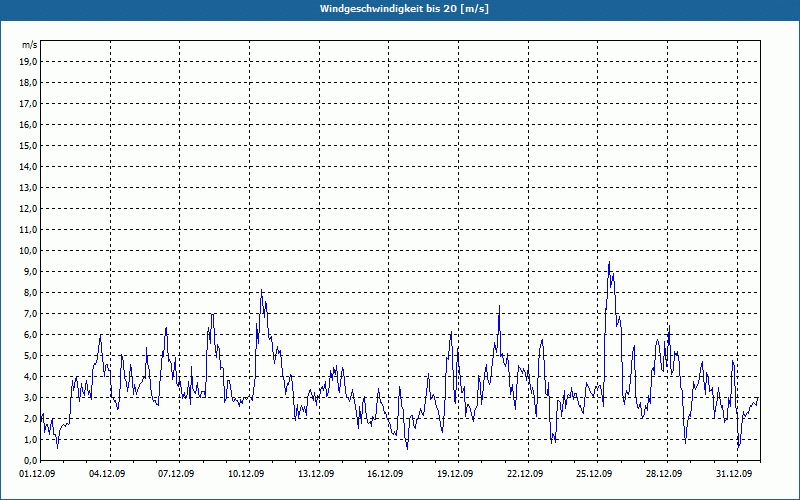The width and height of the screenshot is (800, 500).
Task: Click the '4,0' y-axis label
Action: tap(30, 377)
